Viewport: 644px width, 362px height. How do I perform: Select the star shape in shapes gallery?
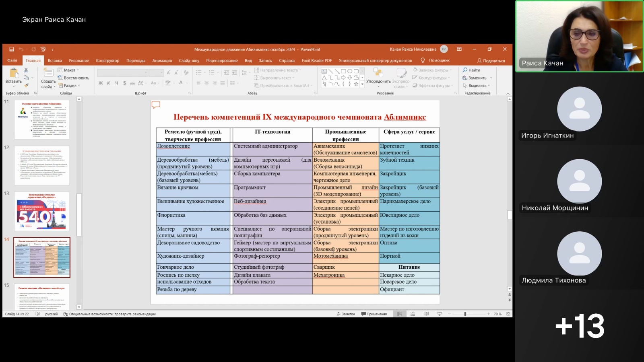[x=356, y=84]
